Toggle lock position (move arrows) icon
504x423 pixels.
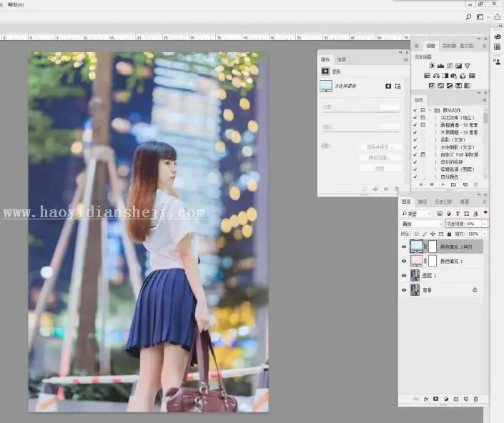pos(433,234)
